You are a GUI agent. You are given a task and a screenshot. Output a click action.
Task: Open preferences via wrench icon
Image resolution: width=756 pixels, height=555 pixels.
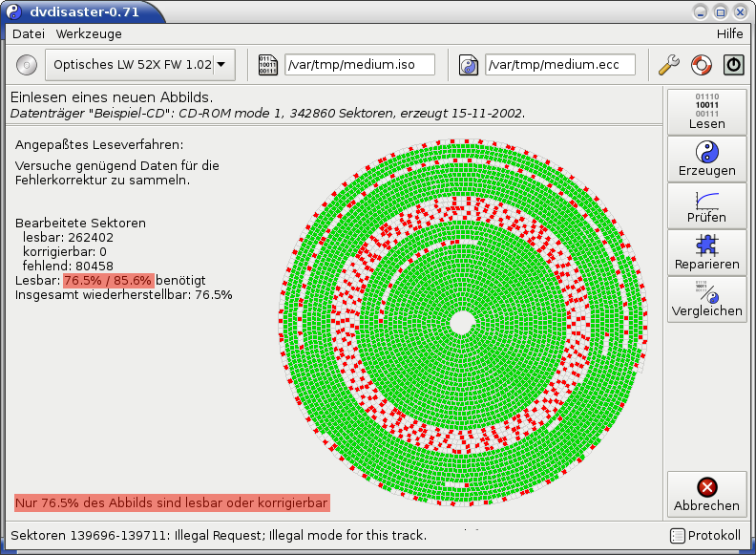coord(669,65)
